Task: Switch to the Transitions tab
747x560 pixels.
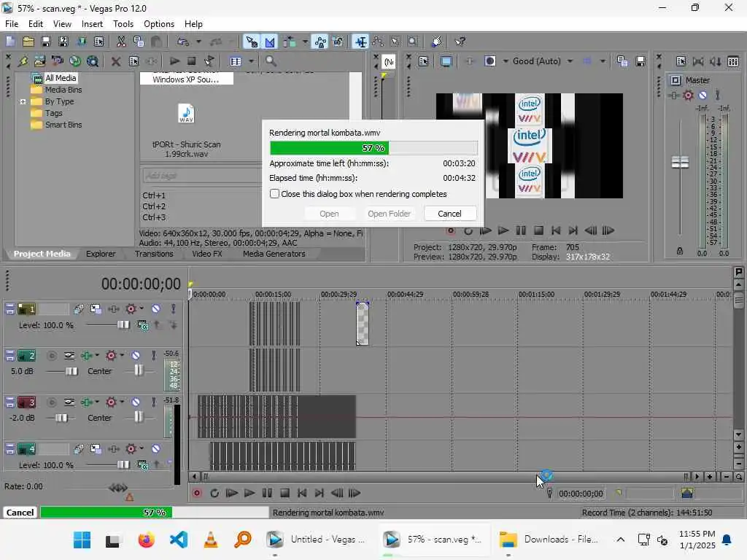Action: pyautogui.click(x=154, y=254)
